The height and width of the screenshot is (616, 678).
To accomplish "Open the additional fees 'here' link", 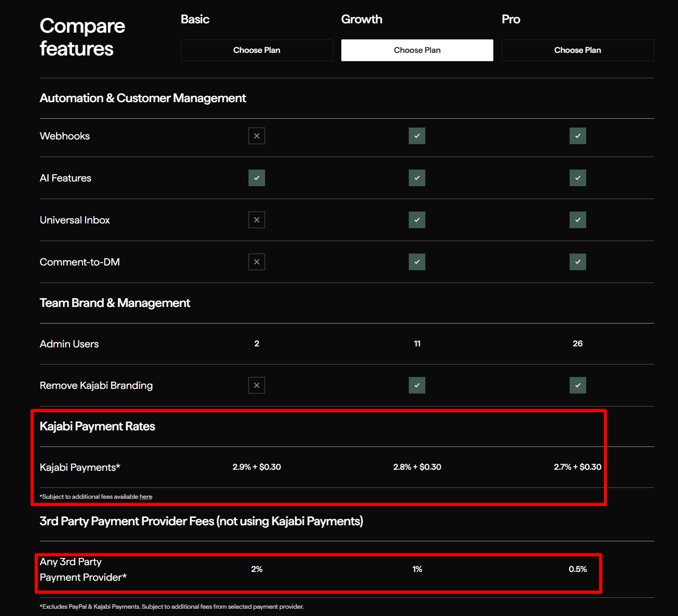I will (x=146, y=497).
